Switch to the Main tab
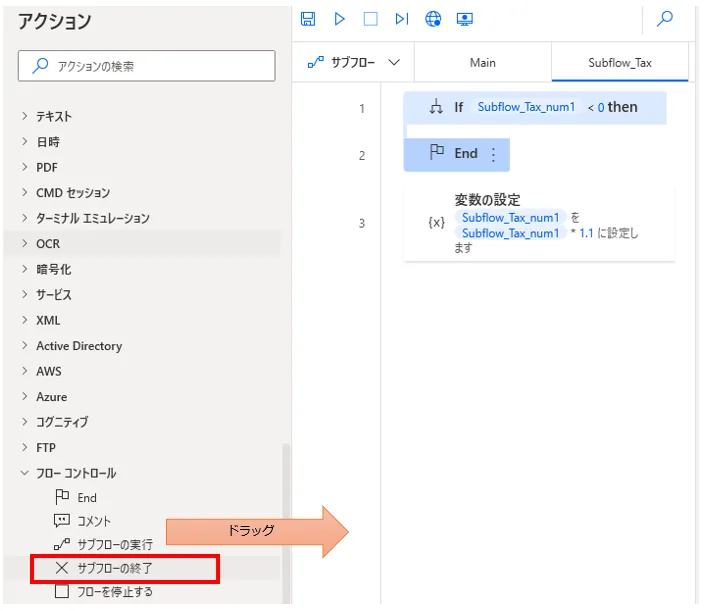The width and height of the screenshot is (706, 611). pyautogui.click(x=482, y=63)
